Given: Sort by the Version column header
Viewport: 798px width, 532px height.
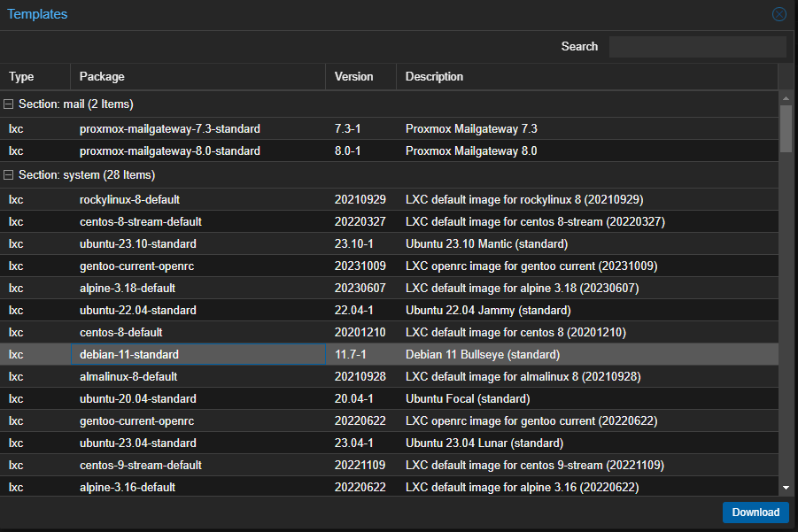Looking at the screenshot, I should (360, 77).
